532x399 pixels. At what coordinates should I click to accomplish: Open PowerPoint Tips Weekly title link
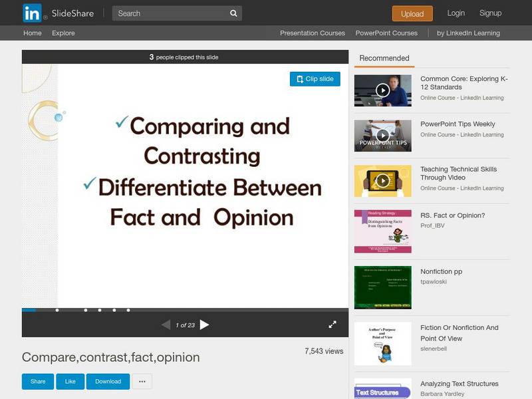[x=458, y=124]
